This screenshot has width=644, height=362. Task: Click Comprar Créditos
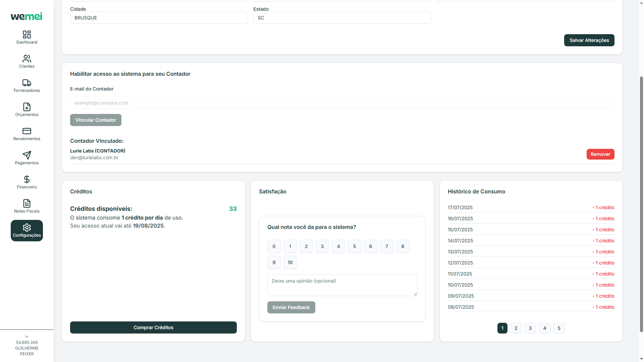coord(153,327)
